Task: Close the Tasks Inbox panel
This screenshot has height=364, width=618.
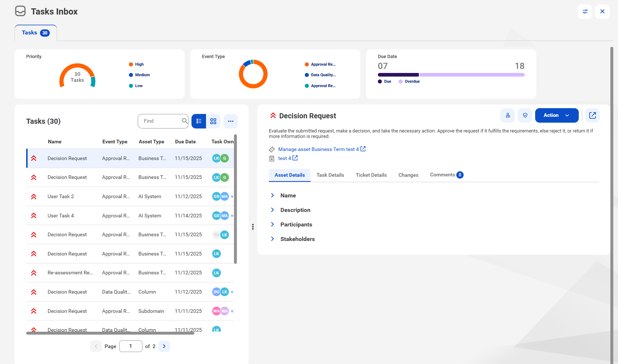Action: click(x=602, y=12)
